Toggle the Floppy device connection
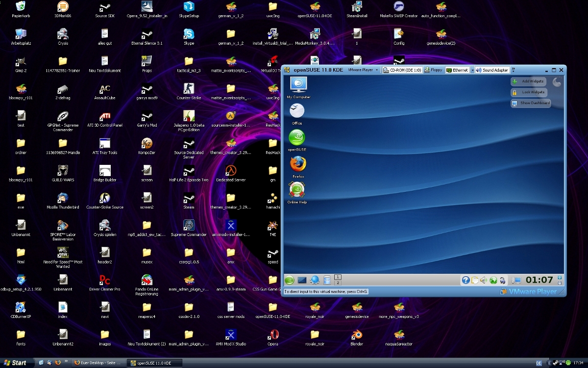 (433, 70)
